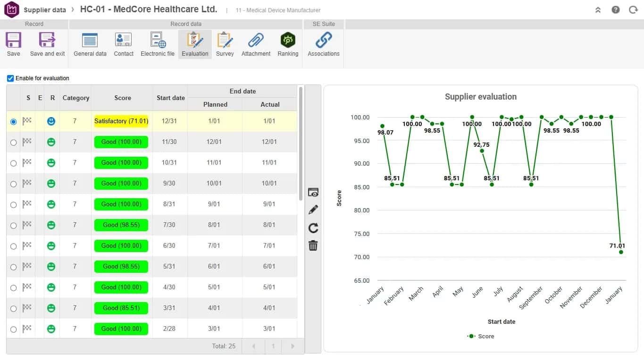
Task: Select radio button for 8/31 row
Action: pos(13,204)
